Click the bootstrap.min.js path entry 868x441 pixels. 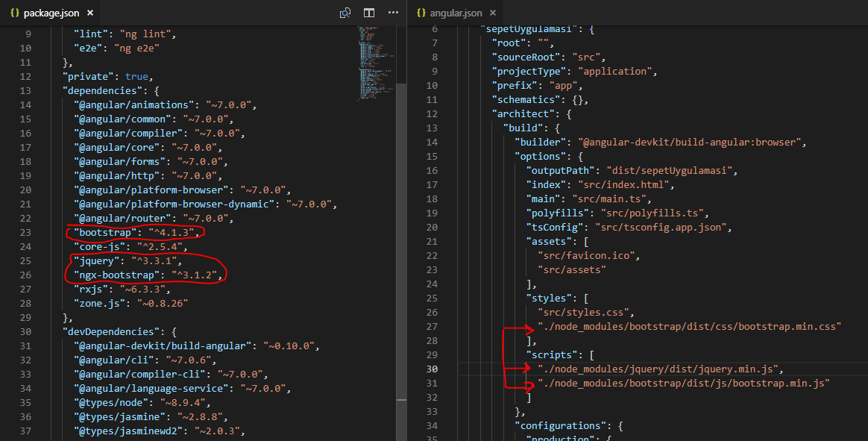684,384
